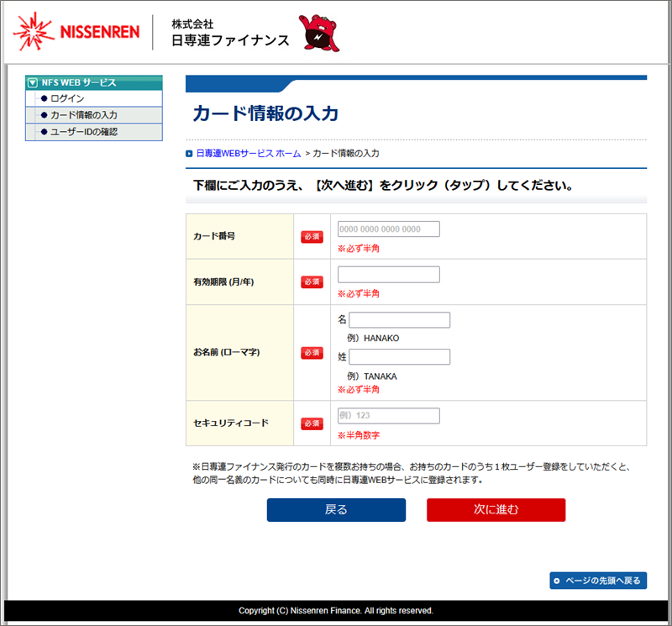
Task: Open ログイン in the sidebar
Action: 67,98
